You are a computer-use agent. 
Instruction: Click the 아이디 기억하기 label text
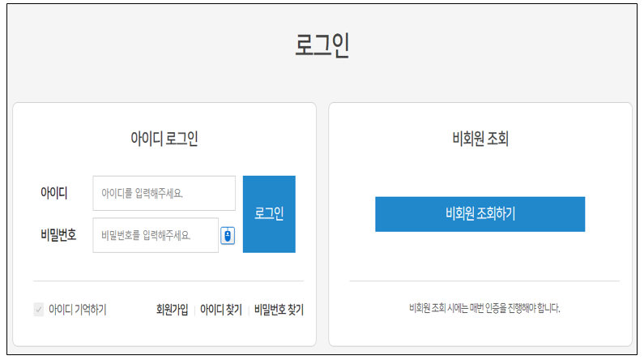coord(77,310)
